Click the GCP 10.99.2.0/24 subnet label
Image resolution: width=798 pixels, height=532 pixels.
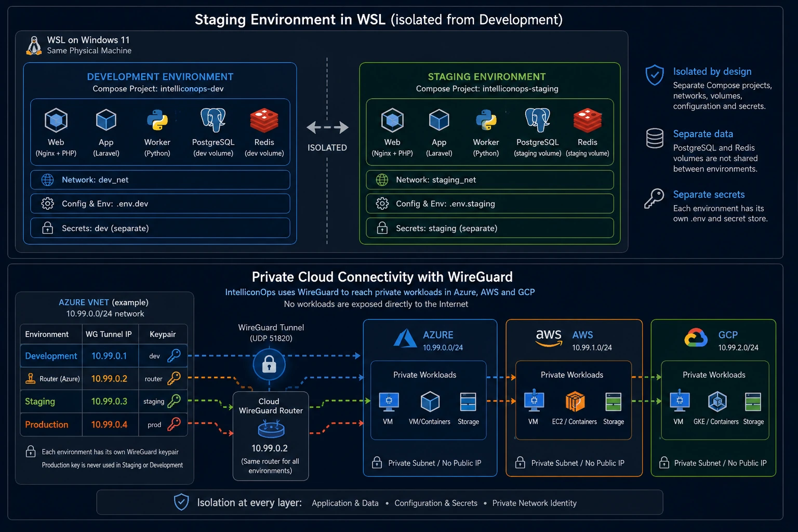(x=738, y=348)
